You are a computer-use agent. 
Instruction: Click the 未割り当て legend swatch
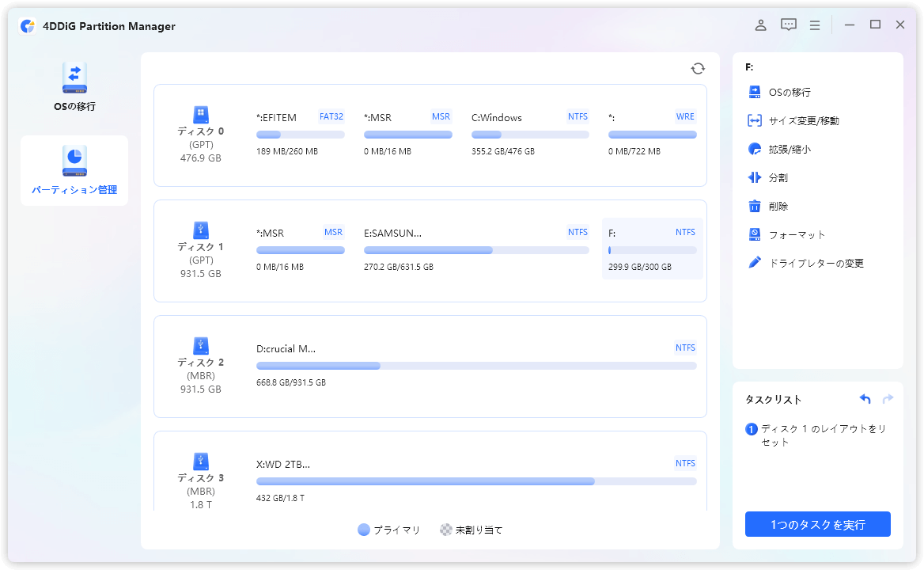(x=446, y=530)
